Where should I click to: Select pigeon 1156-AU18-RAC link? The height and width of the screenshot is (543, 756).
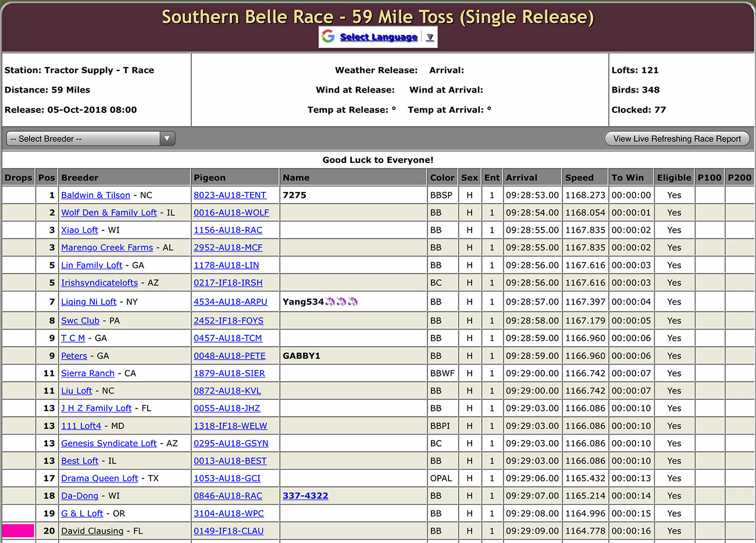coord(227,230)
